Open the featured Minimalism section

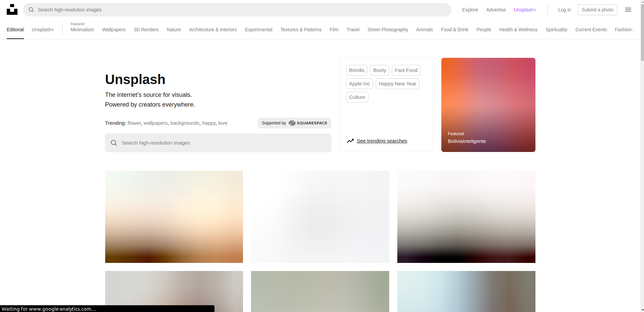click(x=82, y=30)
